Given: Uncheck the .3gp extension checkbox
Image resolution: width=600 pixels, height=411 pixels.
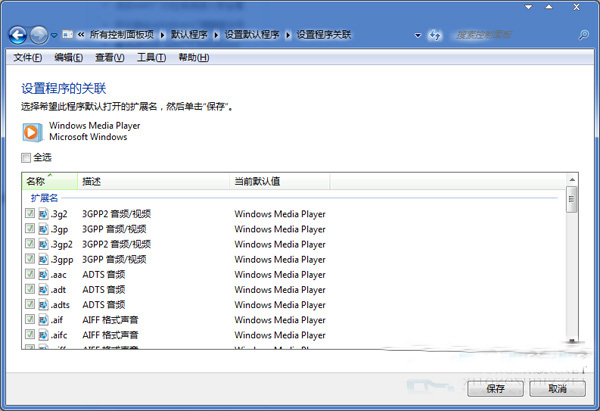Looking at the screenshot, I should (x=30, y=228).
